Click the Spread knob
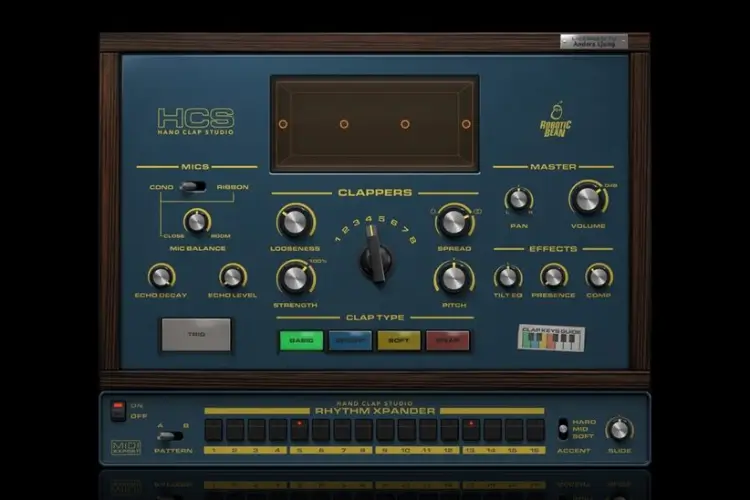This screenshot has height=500, width=750. tap(454, 222)
